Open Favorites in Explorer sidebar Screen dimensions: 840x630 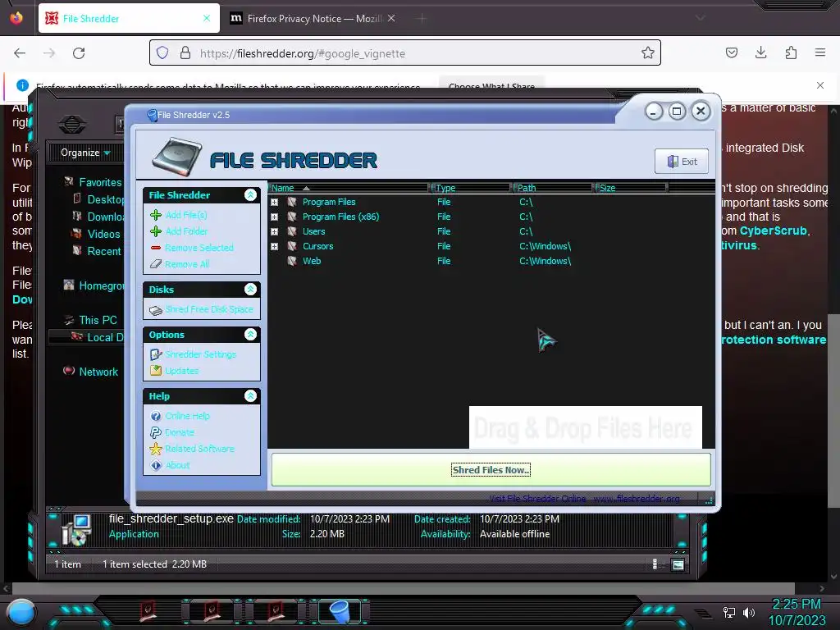click(x=100, y=182)
